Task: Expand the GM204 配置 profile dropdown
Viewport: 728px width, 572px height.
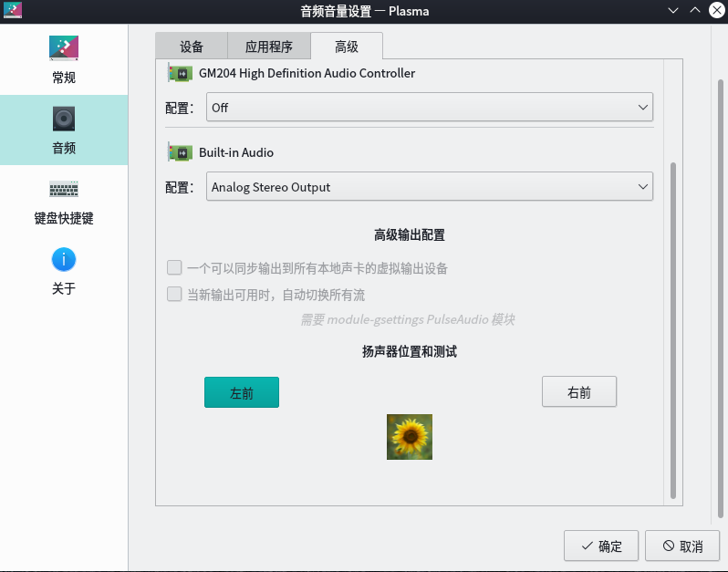Action: tap(429, 108)
